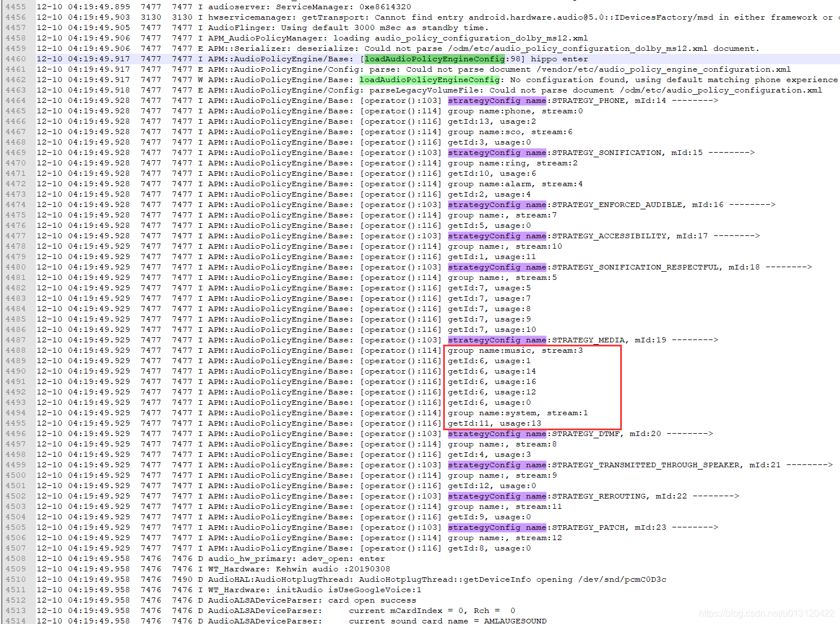Click 'audio_hw_primary: adev_open: enter' line
Image resolution: width=840 pixels, height=624 pixels.
(296, 559)
